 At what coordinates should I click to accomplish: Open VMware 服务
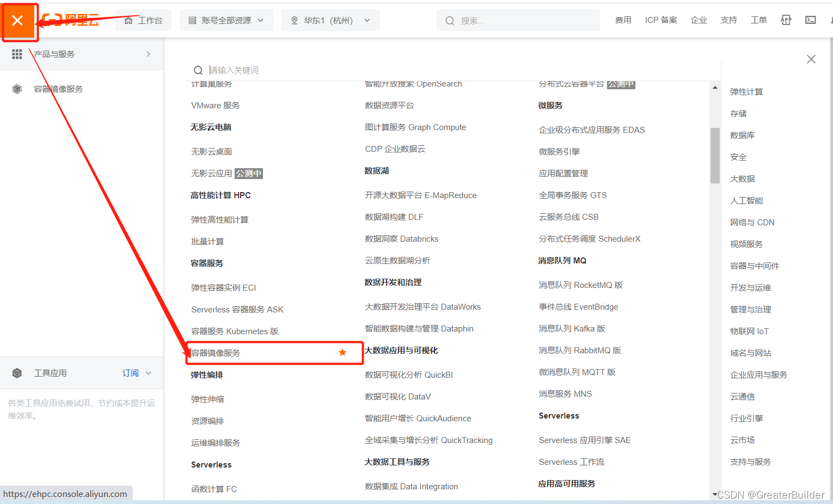pyautogui.click(x=215, y=105)
